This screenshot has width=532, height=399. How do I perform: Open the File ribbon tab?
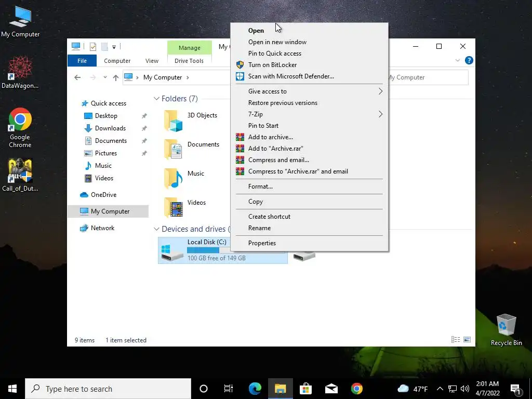coord(82,61)
